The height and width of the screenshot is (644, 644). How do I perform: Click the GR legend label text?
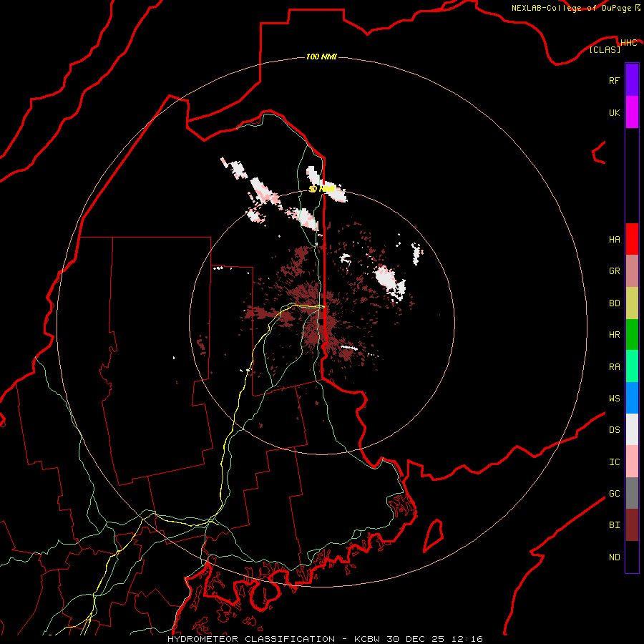[x=614, y=271]
